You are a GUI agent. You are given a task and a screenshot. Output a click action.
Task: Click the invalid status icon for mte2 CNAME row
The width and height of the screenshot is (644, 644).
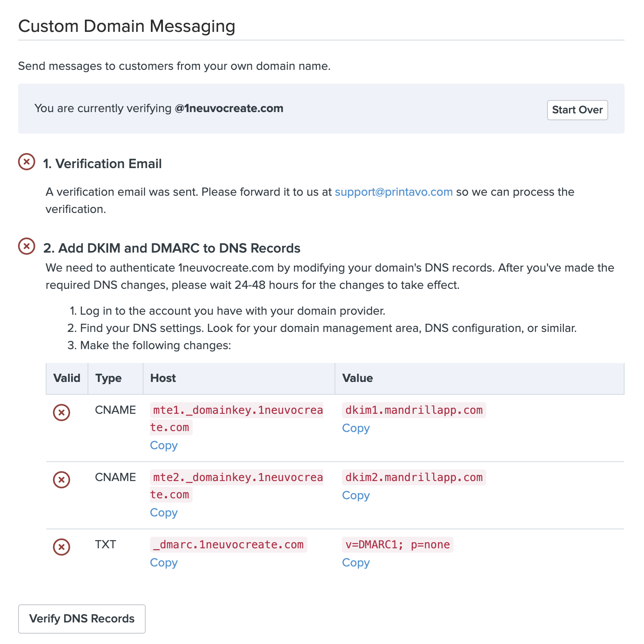pos(61,480)
